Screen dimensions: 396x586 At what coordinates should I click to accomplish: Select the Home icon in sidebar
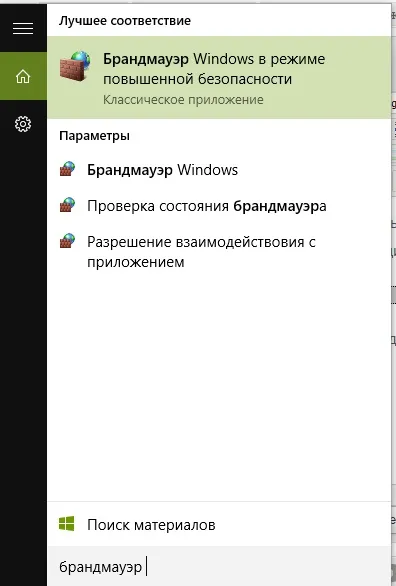pos(23,77)
